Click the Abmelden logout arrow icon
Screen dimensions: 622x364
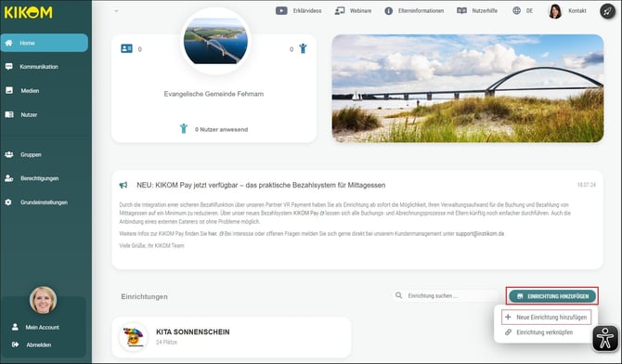[15, 344]
